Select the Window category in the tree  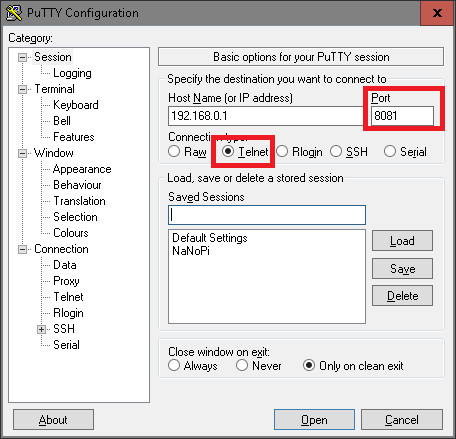click(54, 153)
